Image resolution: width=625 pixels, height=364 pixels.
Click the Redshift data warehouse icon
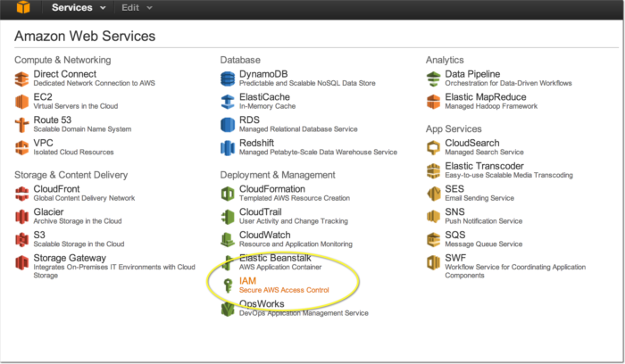pyautogui.click(x=228, y=148)
